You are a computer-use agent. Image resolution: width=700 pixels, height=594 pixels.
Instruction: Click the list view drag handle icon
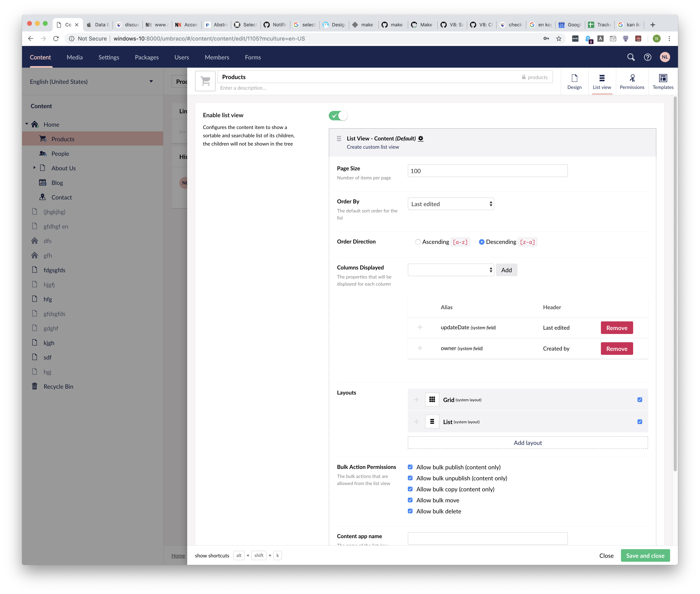point(339,139)
